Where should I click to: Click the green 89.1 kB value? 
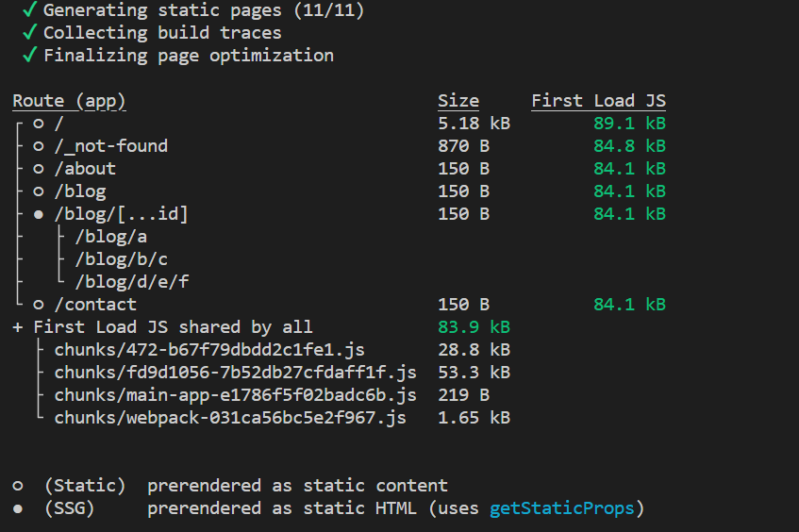coord(629,124)
